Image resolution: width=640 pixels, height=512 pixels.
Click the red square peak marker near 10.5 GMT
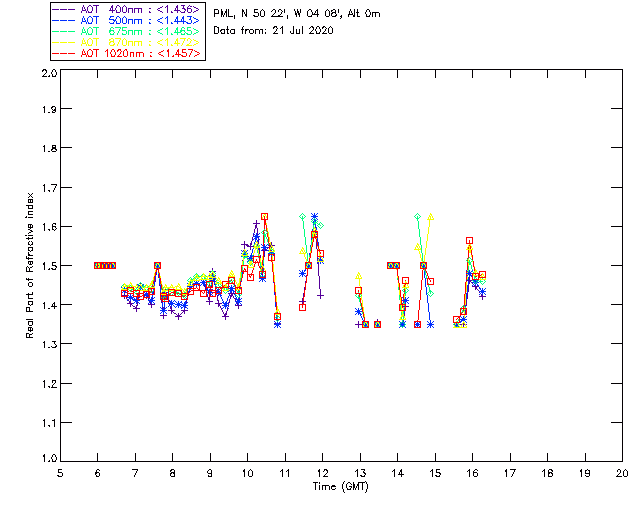(265, 216)
